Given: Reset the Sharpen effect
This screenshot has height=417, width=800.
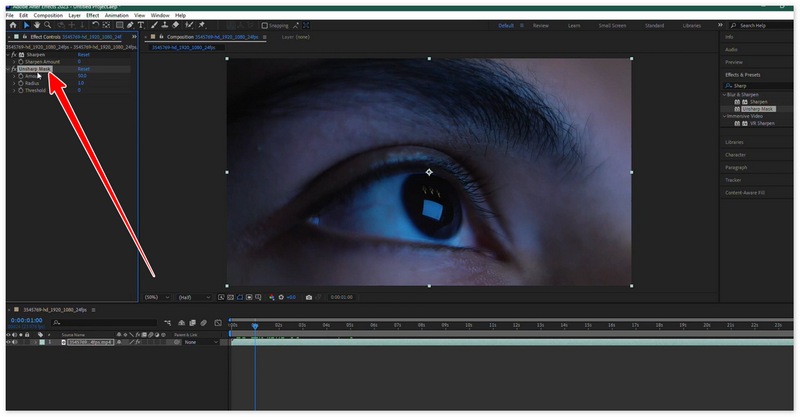Looking at the screenshot, I should click(x=83, y=54).
